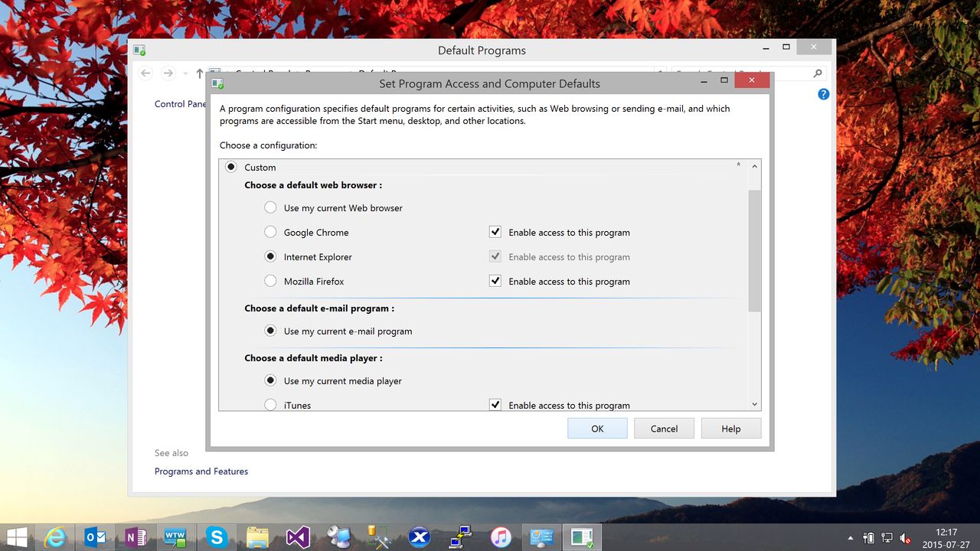Toggle Enable access for Google Chrome
980x551 pixels.
click(x=495, y=232)
